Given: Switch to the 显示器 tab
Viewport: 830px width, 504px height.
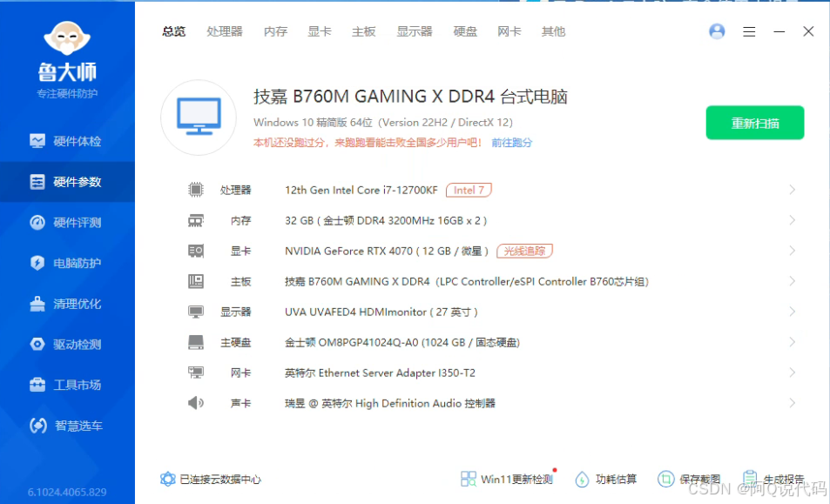Looking at the screenshot, I should click(415, 31).
